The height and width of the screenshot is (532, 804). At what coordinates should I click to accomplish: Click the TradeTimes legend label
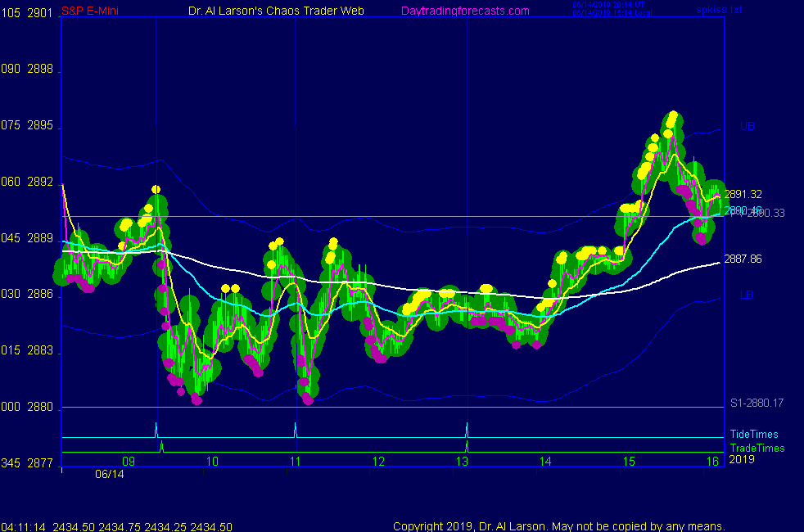(x=757, y=448)
